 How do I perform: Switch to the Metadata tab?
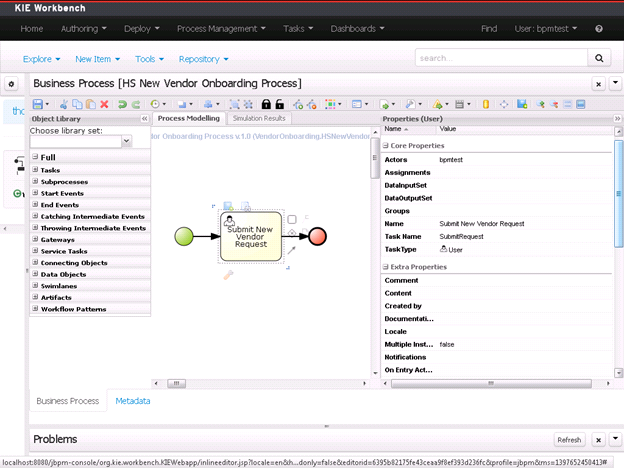pyautogui.click(x=133, y=401)
